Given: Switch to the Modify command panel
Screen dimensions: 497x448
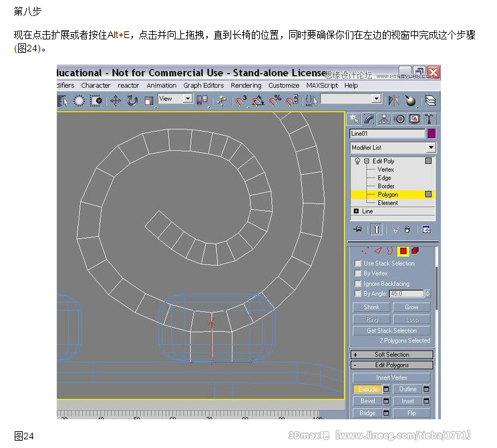Looking at the screenshot, I should tap(369, 119).
